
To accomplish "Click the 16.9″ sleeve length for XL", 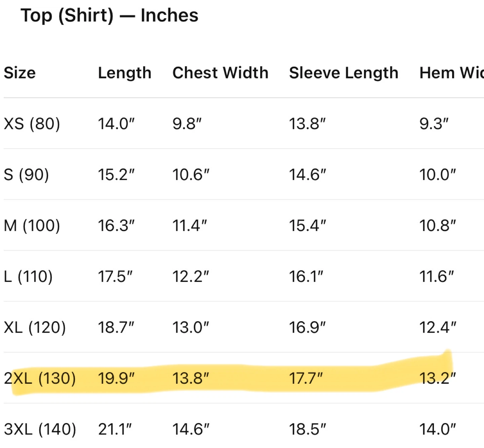I will click(x=308, y=328).
